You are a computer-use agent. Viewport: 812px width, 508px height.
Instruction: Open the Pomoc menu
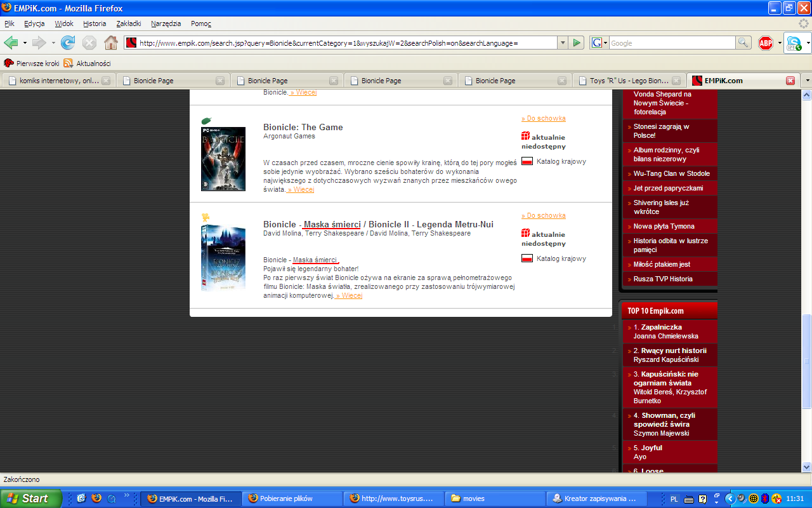pyautogui.click(x=200, y=23)
